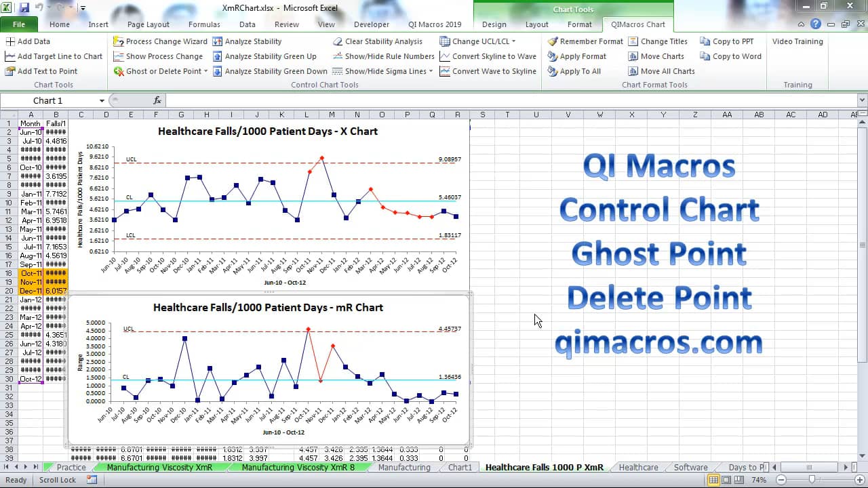The width and height of the screenshot is (868, 488).
Task: Click Show Process Change
Action: [x=158, y=56]
